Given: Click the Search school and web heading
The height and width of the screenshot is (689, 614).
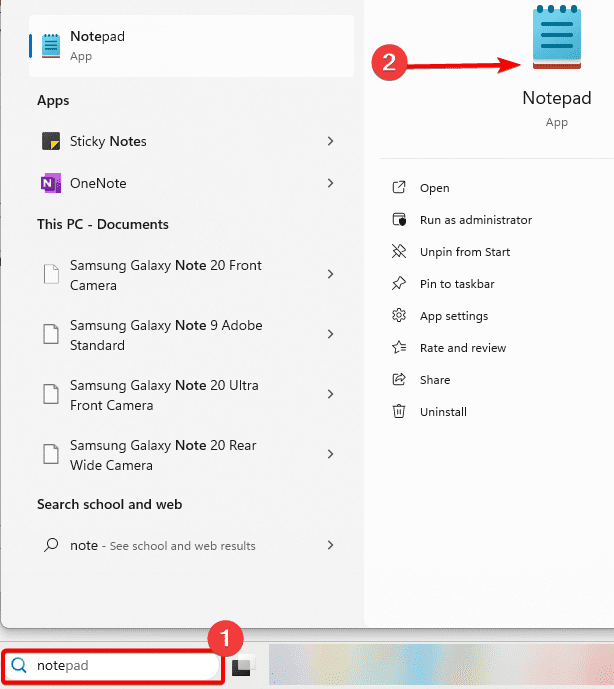Looking at the screenshot, I should 109,504.
